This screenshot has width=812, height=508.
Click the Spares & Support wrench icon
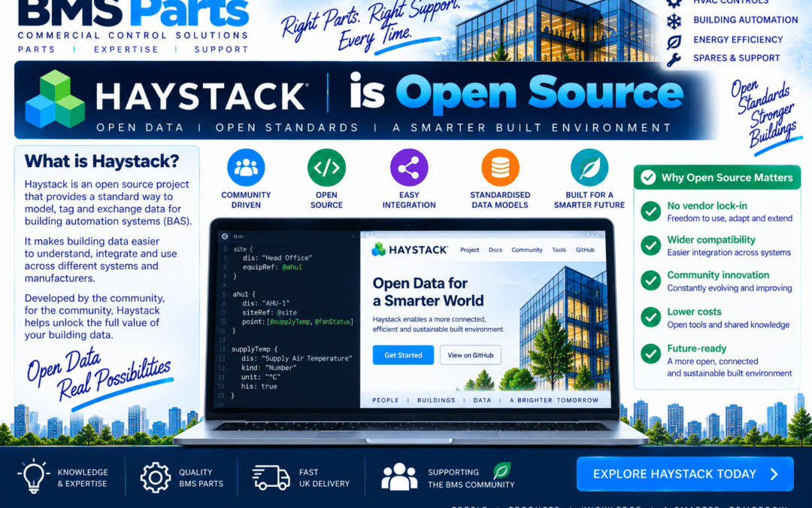pyautogui.click(x=674, y=59)
